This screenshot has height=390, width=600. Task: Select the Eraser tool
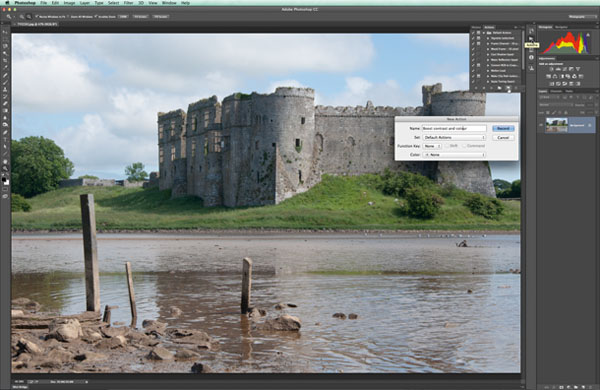(x=5, y=103)
